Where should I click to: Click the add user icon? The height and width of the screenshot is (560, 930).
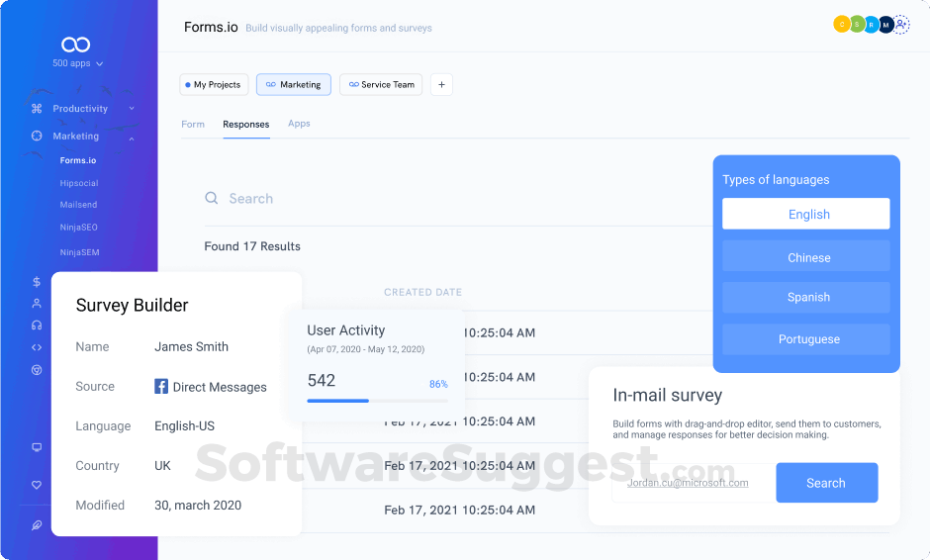coord(901,25)
